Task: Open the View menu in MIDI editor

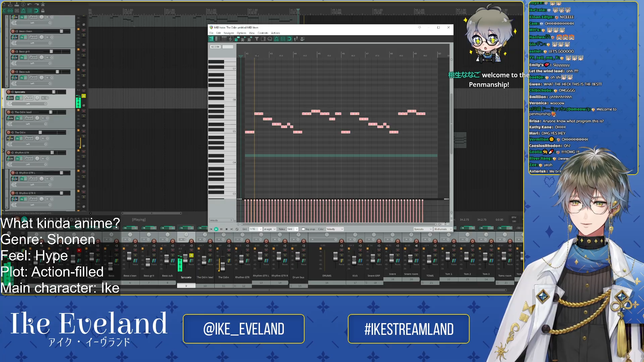Action: (252, 33)
